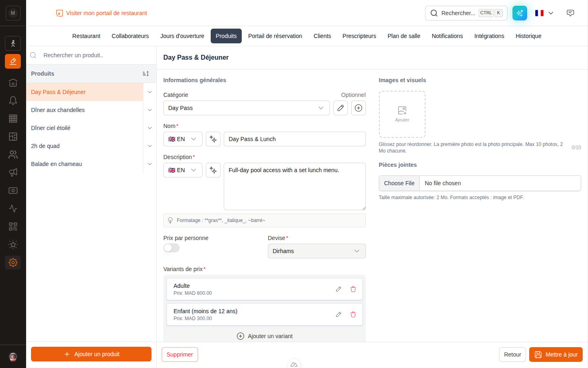The image size is (588, 368).
Task: Focus the Rechercher un produit search field
Action: (91, 55)
